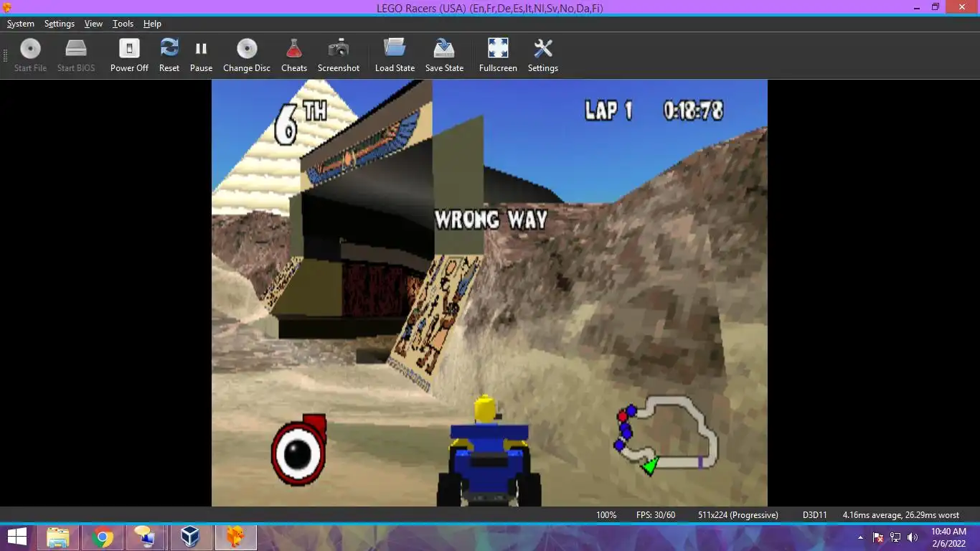
Task: Show hidden system tray icons
Action: click(860, 537)
